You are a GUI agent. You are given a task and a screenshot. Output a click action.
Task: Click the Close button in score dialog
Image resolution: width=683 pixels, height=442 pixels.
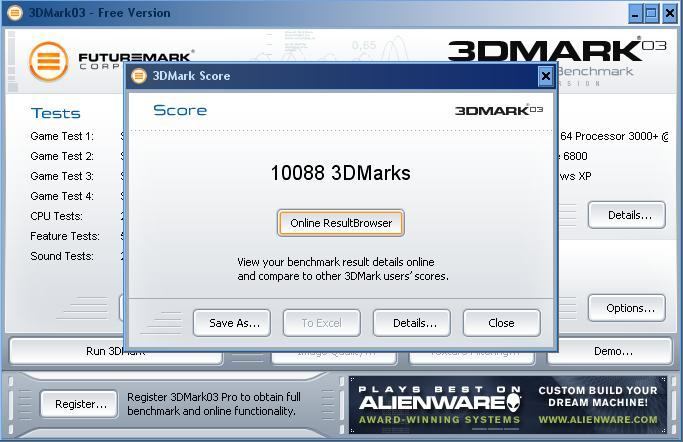502,323
